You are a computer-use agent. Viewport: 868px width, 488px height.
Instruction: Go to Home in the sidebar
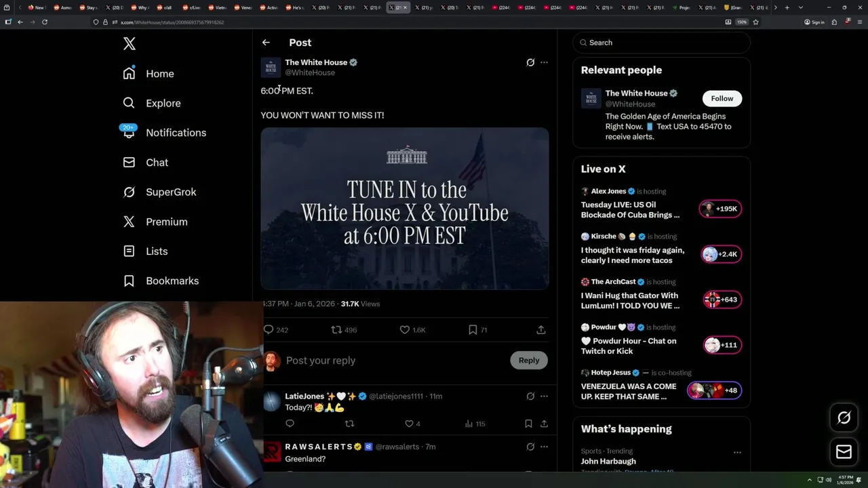coord(149,73)
